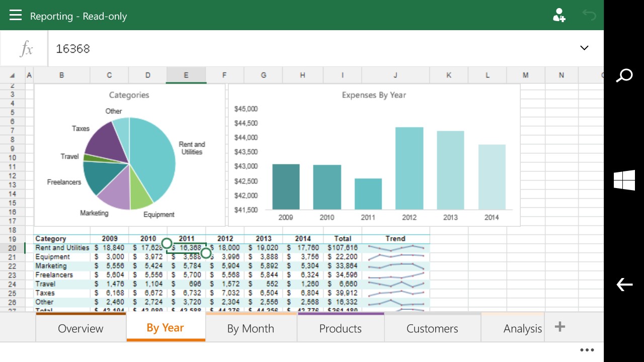Screen dimensions: 644x362
Task: Open the By Month sheet tab
Action: point(251,328)
